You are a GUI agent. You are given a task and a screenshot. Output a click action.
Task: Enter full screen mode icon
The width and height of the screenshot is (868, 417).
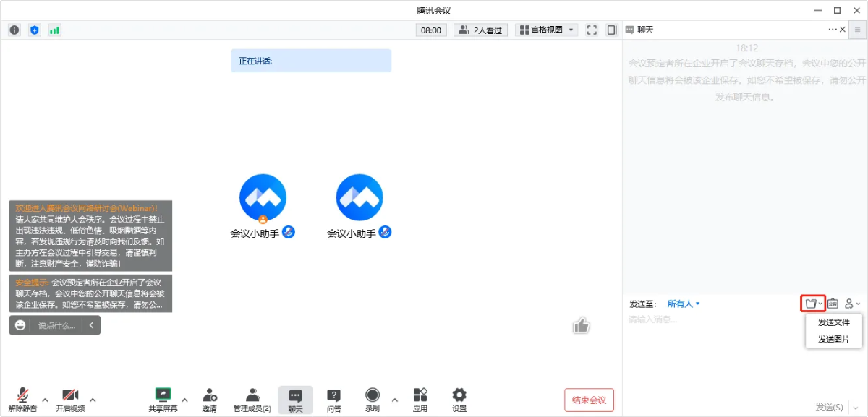(592, 30)
